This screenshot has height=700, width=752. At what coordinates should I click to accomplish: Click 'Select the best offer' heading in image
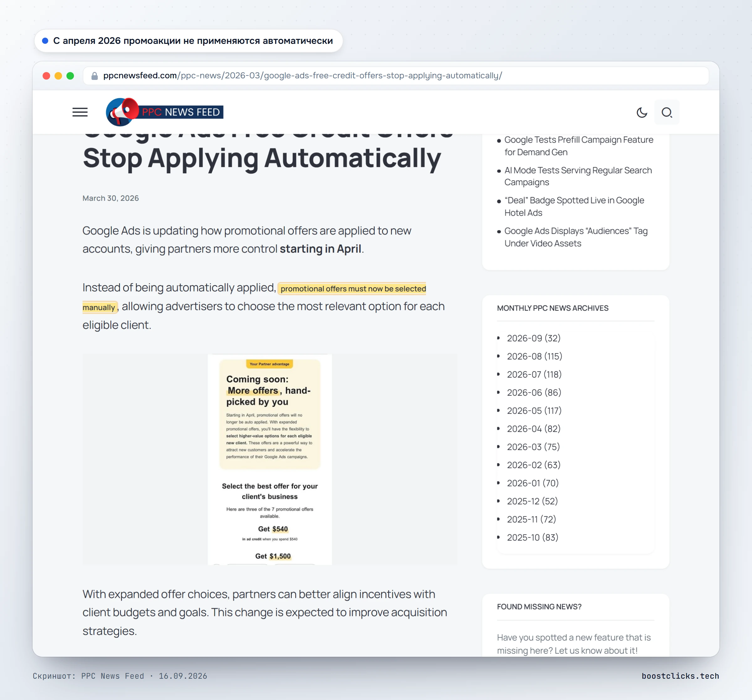pyautogui.click(x=270, y=491)
